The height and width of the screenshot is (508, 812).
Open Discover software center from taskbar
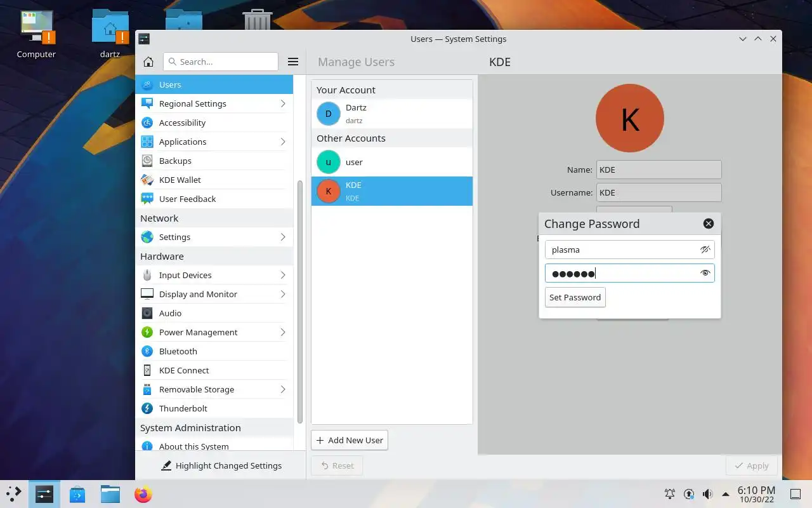pos(77,494)
